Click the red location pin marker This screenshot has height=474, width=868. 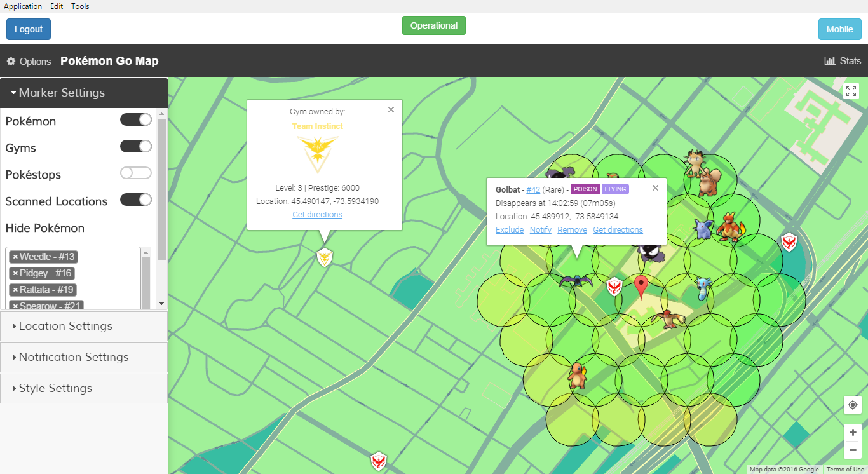point(641,287)
